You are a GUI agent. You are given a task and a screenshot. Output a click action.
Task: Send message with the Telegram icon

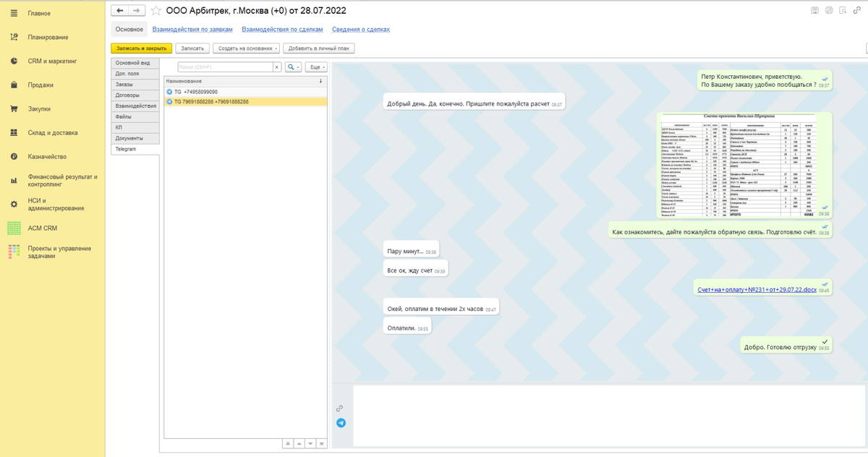341,423
